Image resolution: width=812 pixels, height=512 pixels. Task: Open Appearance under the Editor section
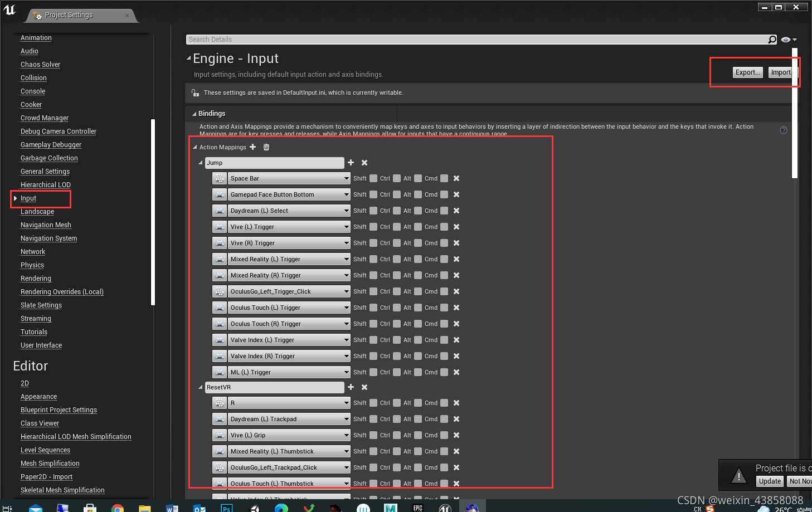(39, 397)
